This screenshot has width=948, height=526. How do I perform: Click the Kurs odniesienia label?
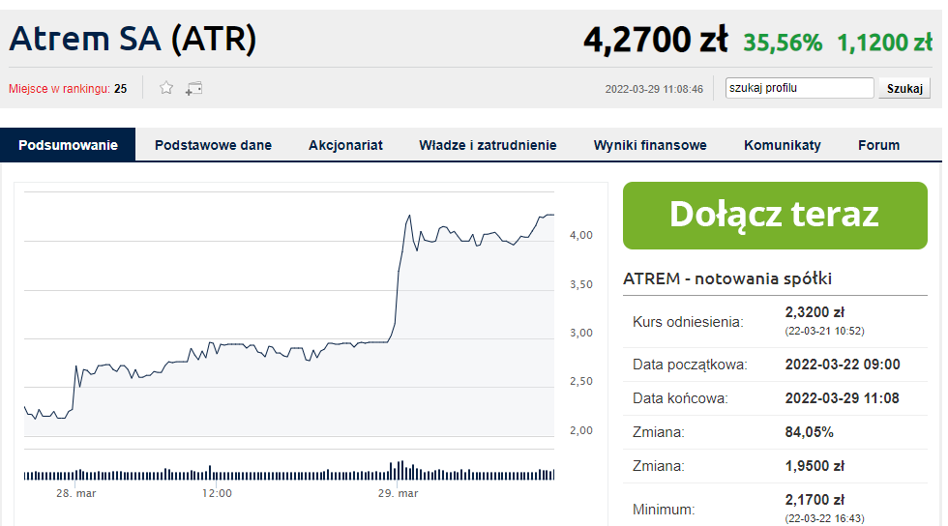click(688, 322)
